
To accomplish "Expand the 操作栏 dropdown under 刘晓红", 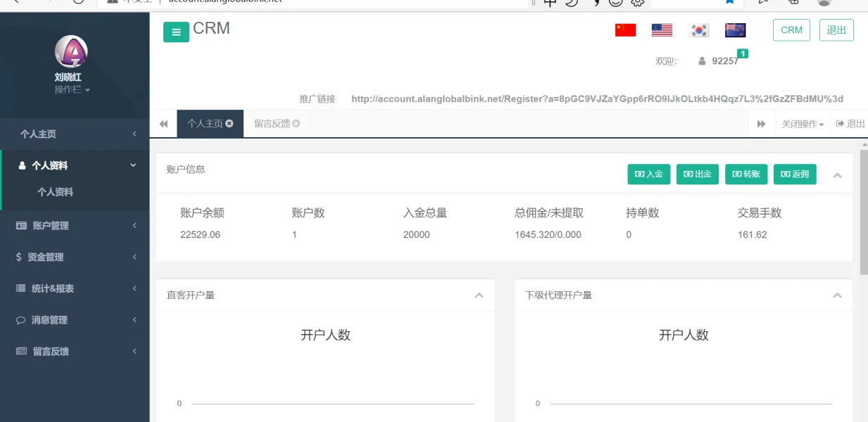I will click(70, 89).
